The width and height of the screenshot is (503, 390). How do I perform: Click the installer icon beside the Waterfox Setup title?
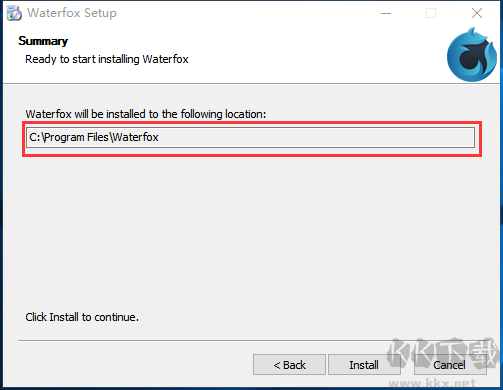point(14,13)
